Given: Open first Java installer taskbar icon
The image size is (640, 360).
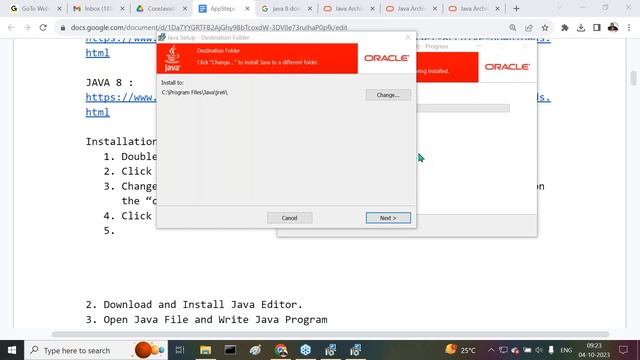Looking at the screenshot, I should click(331, 350).
